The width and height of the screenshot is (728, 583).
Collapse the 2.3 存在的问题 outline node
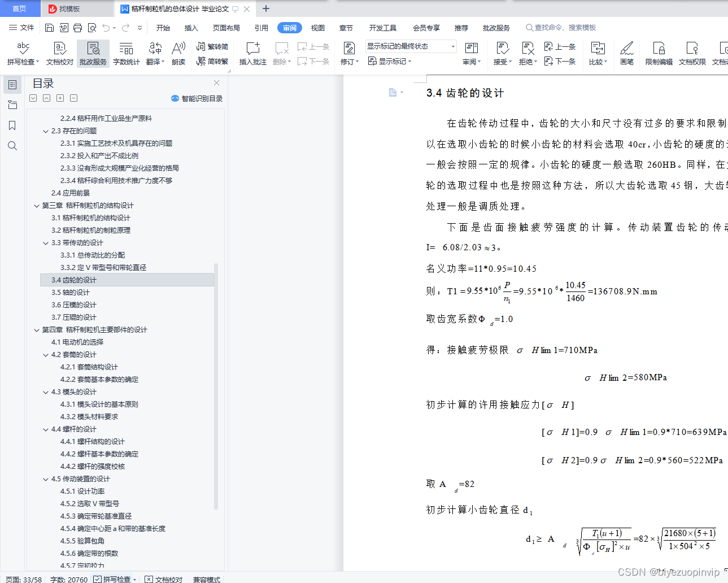(46, 131)
